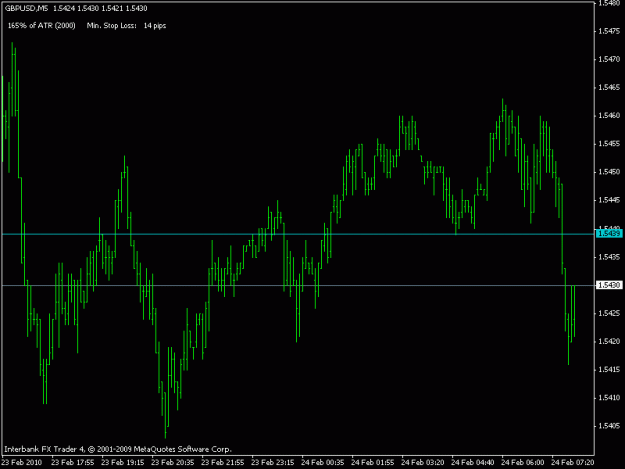This screenshot has width=625, height=469.
Task: Click the '24 Feb 04:40' time label
Action: coord(473,462)
